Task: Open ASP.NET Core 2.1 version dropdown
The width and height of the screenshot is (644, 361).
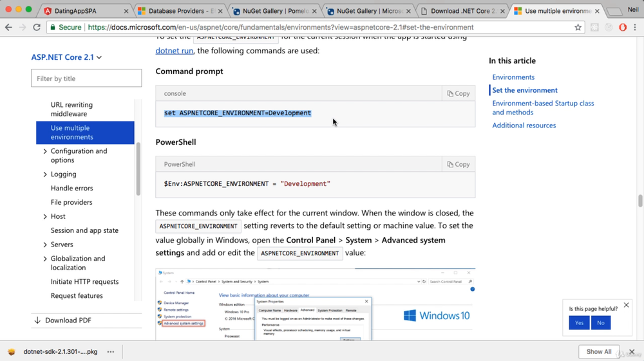Action: [x=66, y=57]
